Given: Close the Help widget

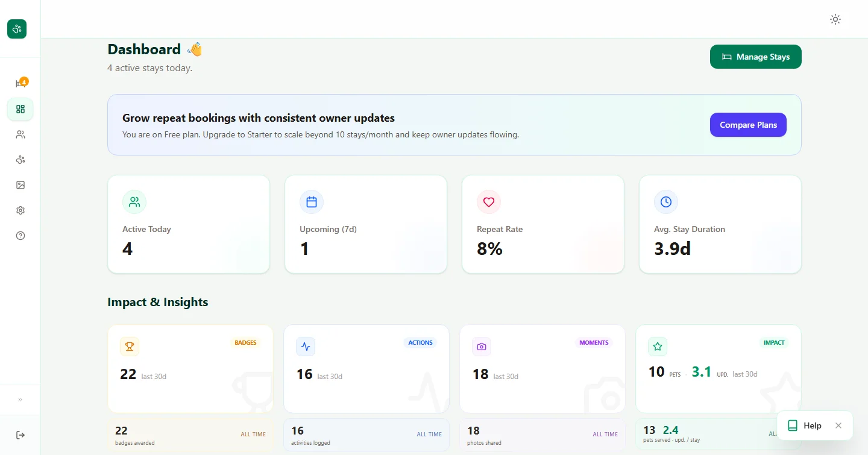Looking at the screenshot, I should (838, 425).
